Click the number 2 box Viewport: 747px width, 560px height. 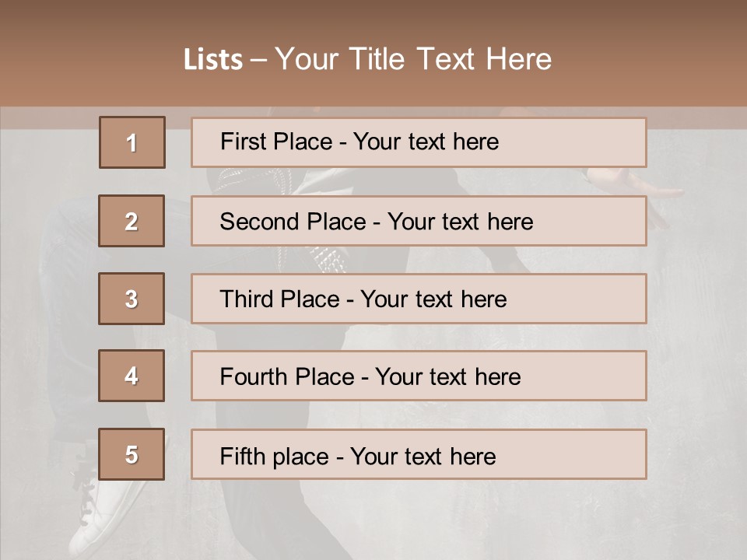point(132,221)
